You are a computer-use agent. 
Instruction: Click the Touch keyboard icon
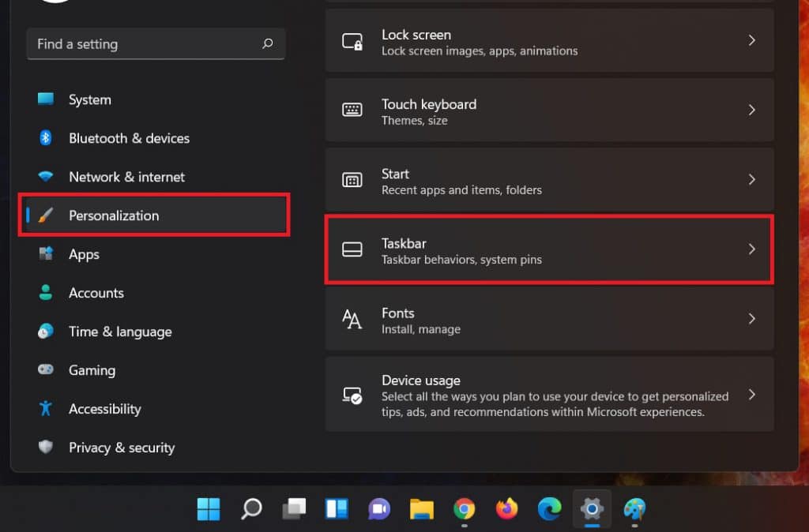click(352, 110)
